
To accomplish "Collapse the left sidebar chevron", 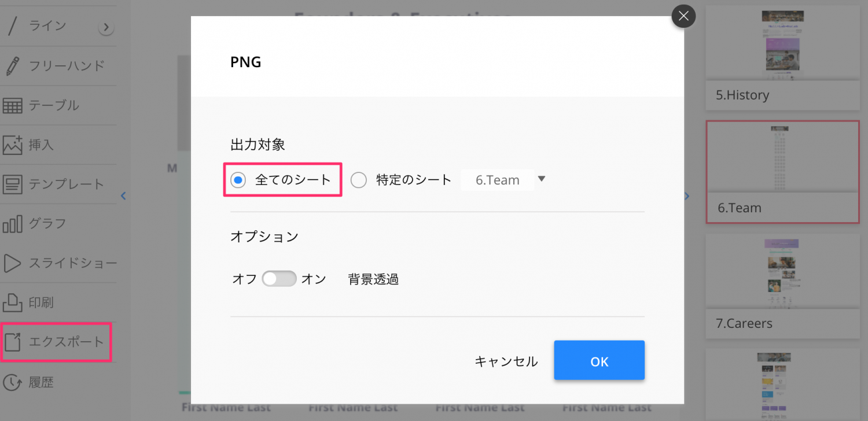I will 123,196.
